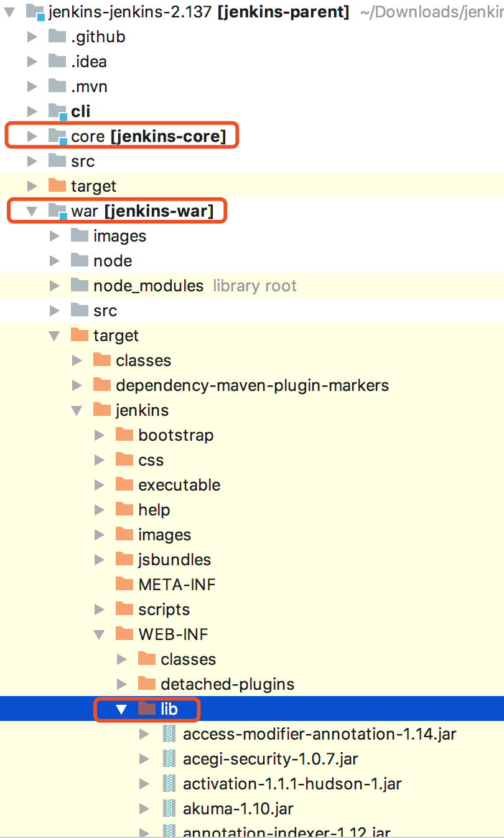
Task: Expand the node_modules folder arrow
Action: tap(55, 286)
